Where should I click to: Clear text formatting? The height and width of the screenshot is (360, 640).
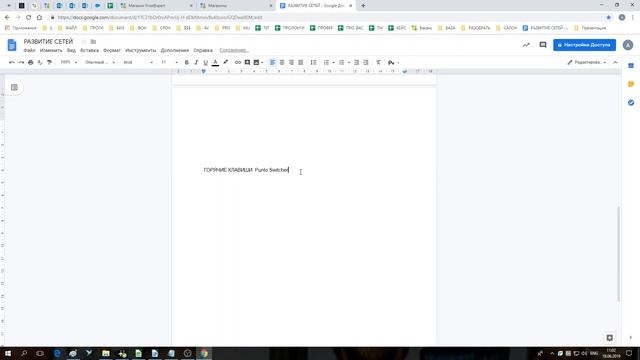[378, 62]
